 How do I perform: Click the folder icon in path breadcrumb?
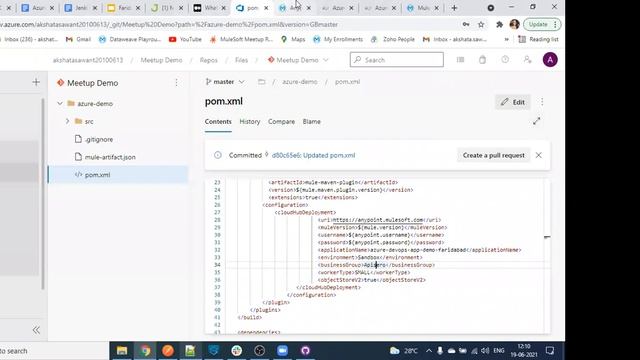click(262, 82)
